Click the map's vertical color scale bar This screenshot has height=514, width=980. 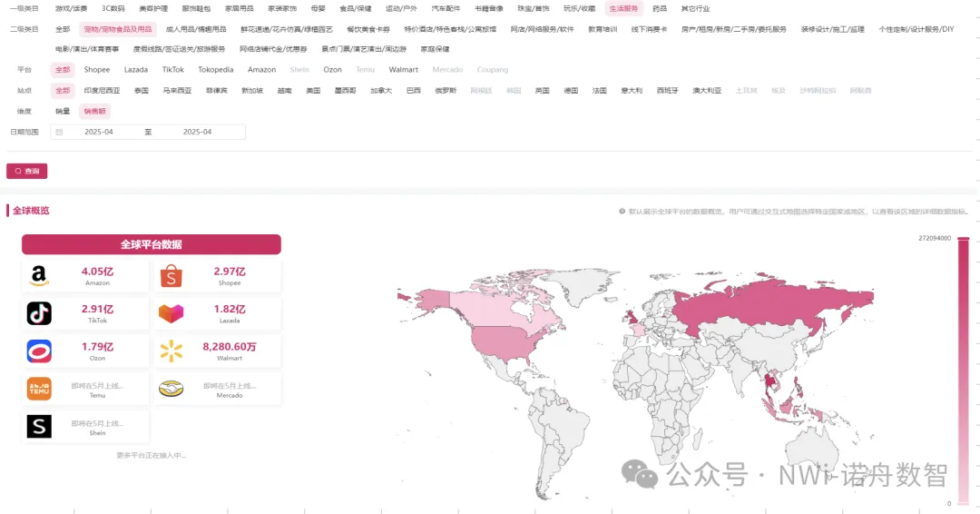pos(964,371)
